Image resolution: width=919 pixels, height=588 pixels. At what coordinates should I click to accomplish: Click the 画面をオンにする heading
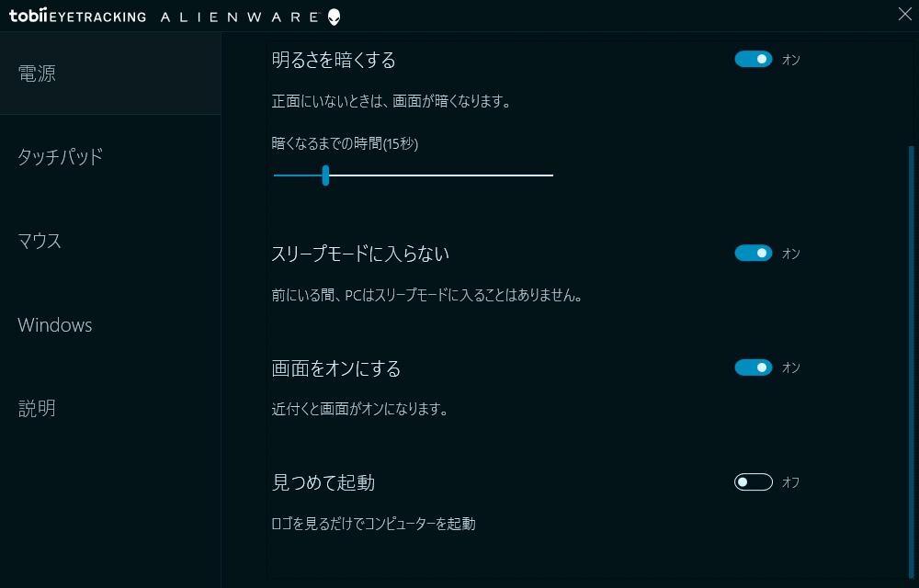(x=336, y=368)
